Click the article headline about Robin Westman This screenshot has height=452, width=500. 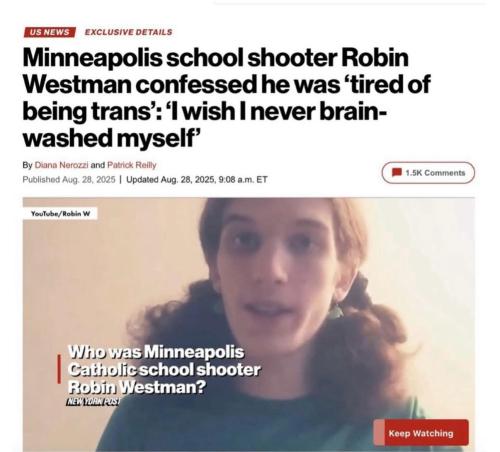click(227, 98)
